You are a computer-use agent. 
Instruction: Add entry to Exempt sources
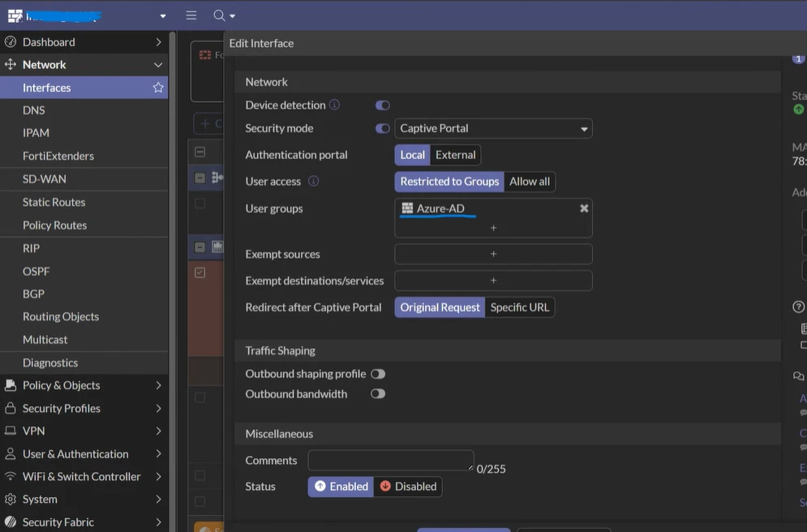click(x=494, y=254)
